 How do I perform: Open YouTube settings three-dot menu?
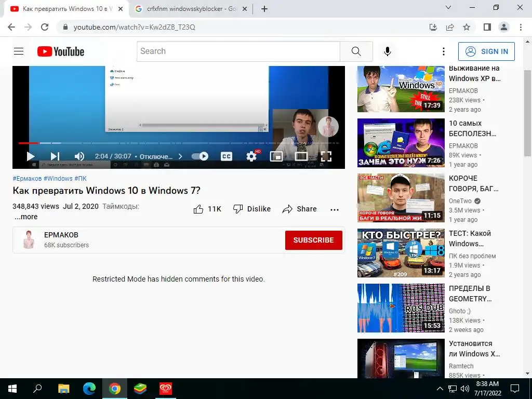pos(444,51)
